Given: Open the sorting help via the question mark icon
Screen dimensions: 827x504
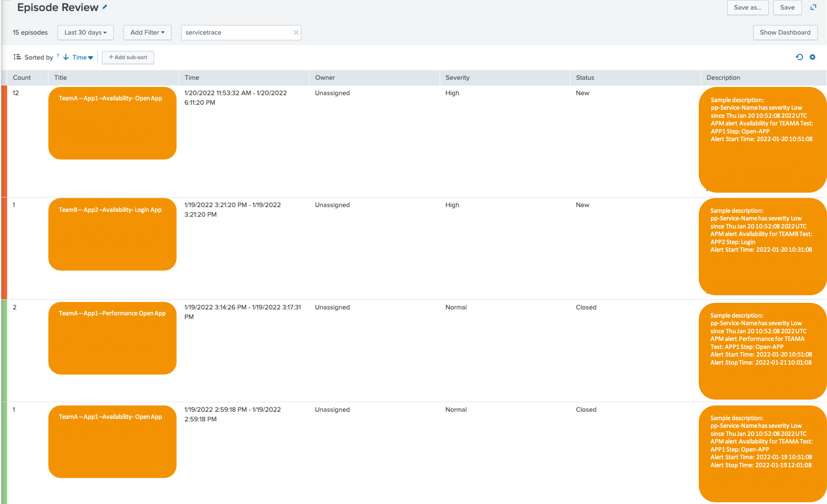Looking at the screenshot, I should pos(57,55).
